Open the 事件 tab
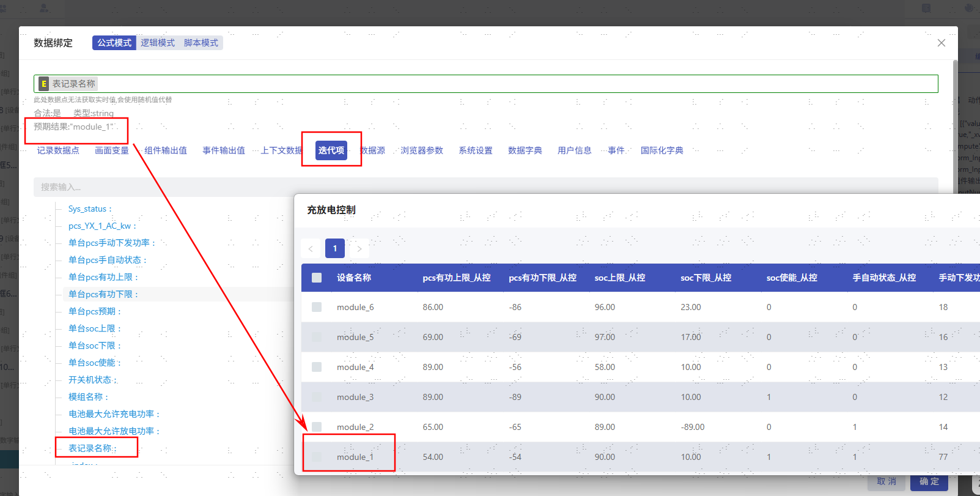 point(616,150)
